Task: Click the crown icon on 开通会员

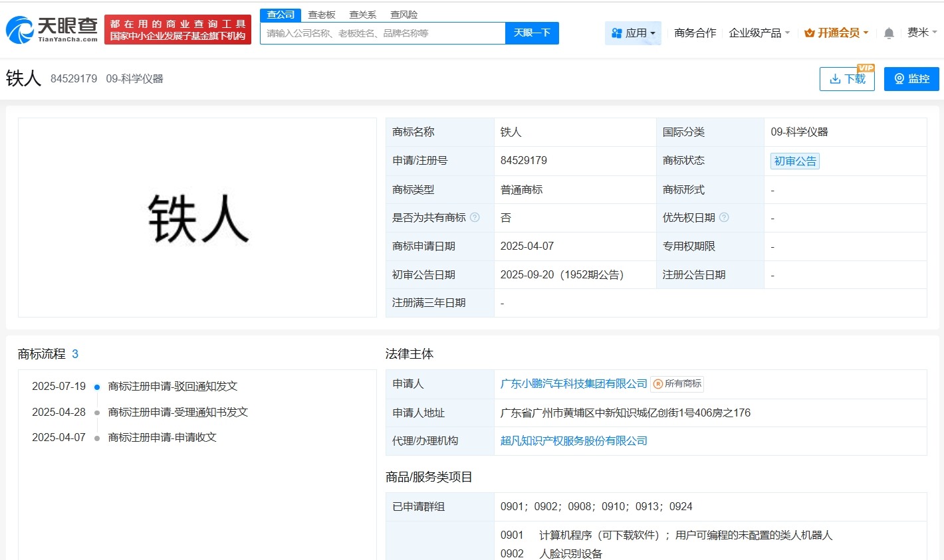Action: pos(810,32)
